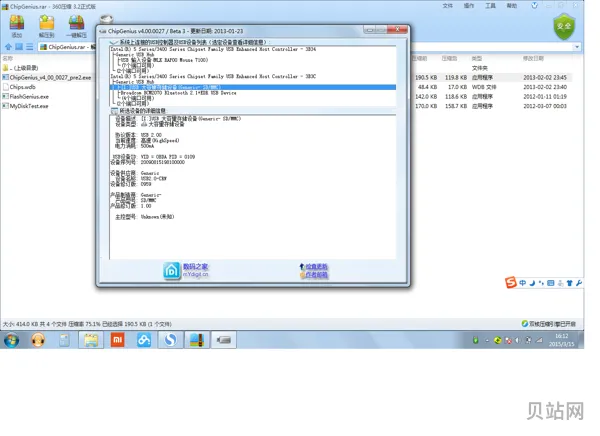The width and height of the screenshot is (600, 436).
Task: Switch to icon view mode in 360压缩
Action: [x=19, y=47]
